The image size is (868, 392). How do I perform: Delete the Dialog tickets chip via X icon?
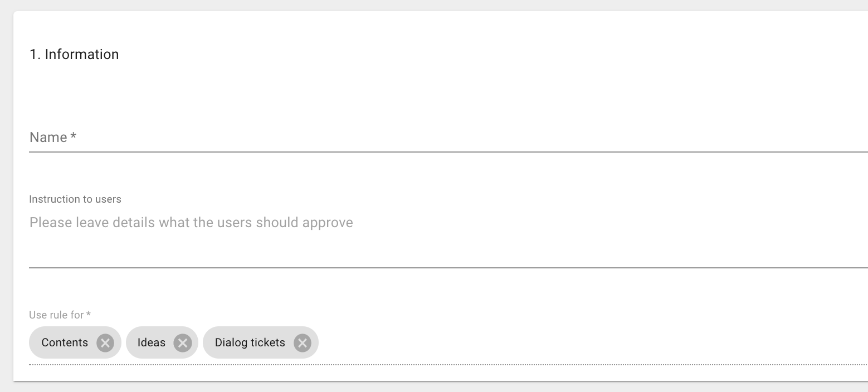point(302,343)
